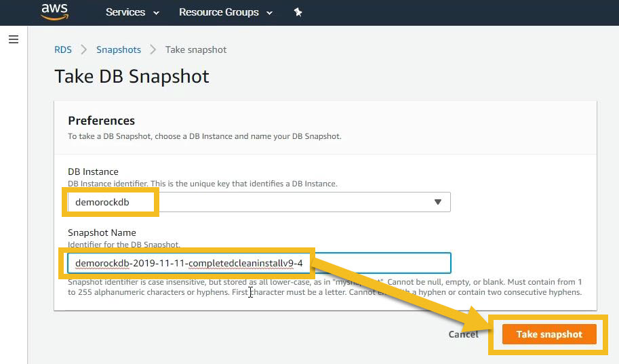Click the pin shortcuts icon
Viewport: 619px width, 364px height.
click(298, 12)
